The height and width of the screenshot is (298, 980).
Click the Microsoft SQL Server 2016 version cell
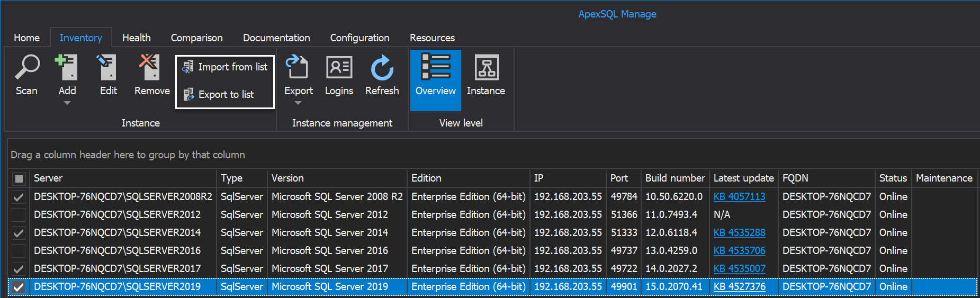[337, 250]
